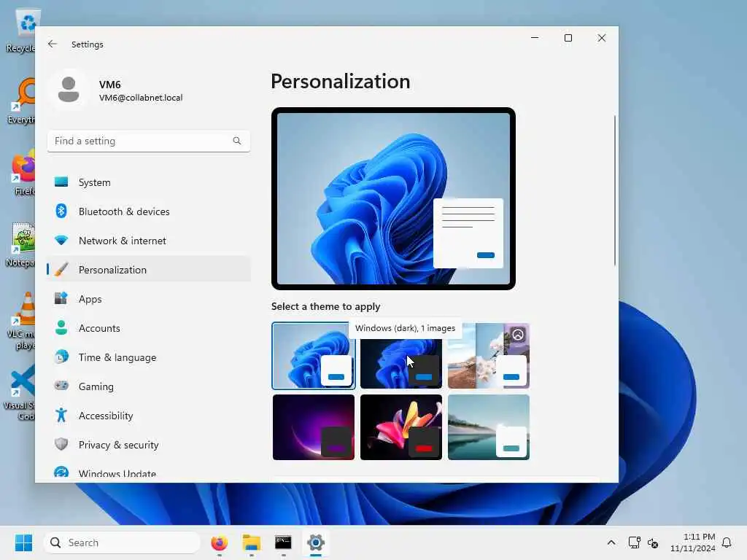Image resolution: width=747 pixels, height=560 pixels.
Task: Close the Settings window
Action: 602,38
